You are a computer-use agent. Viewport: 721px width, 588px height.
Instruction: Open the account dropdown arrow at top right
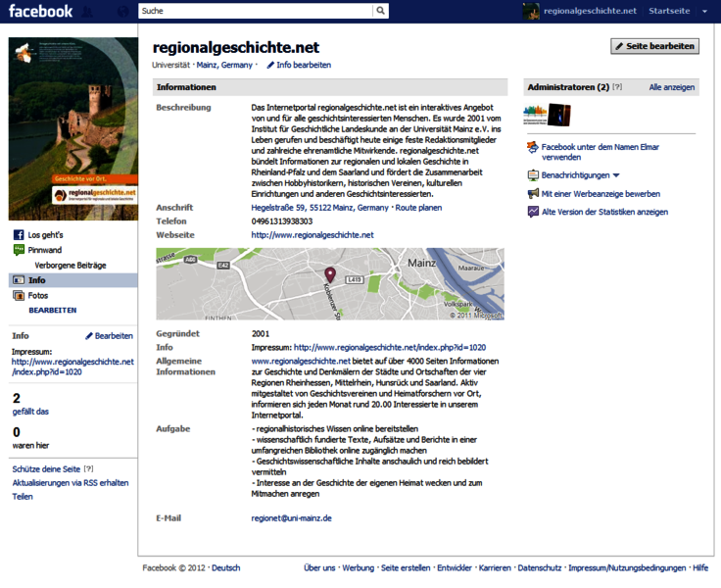pos(704,12)
